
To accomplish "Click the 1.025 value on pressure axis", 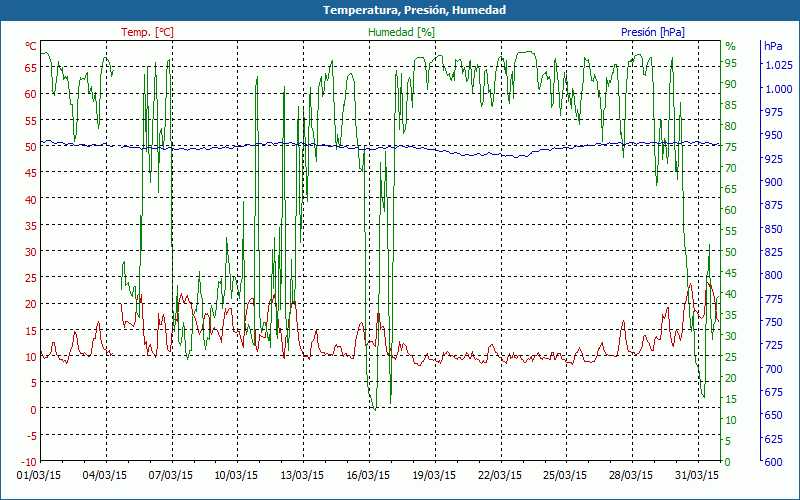I will tap(778, 65).
